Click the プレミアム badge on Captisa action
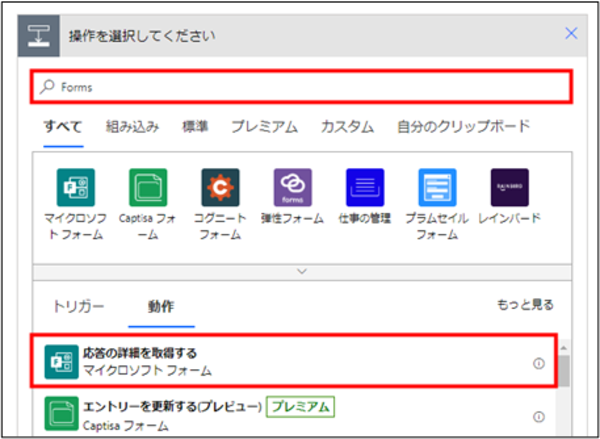Viewport: 600px width, 439px height. (x=300, y=406)
